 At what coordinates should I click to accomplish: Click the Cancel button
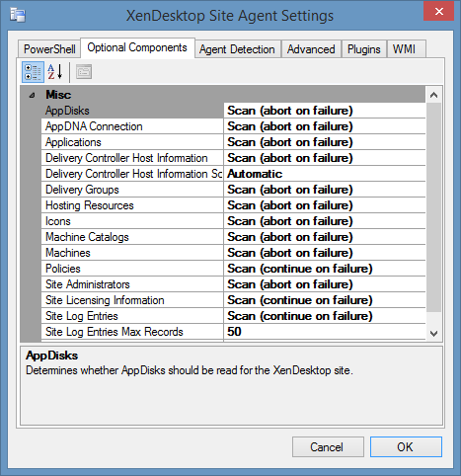(x=328, y=447)
